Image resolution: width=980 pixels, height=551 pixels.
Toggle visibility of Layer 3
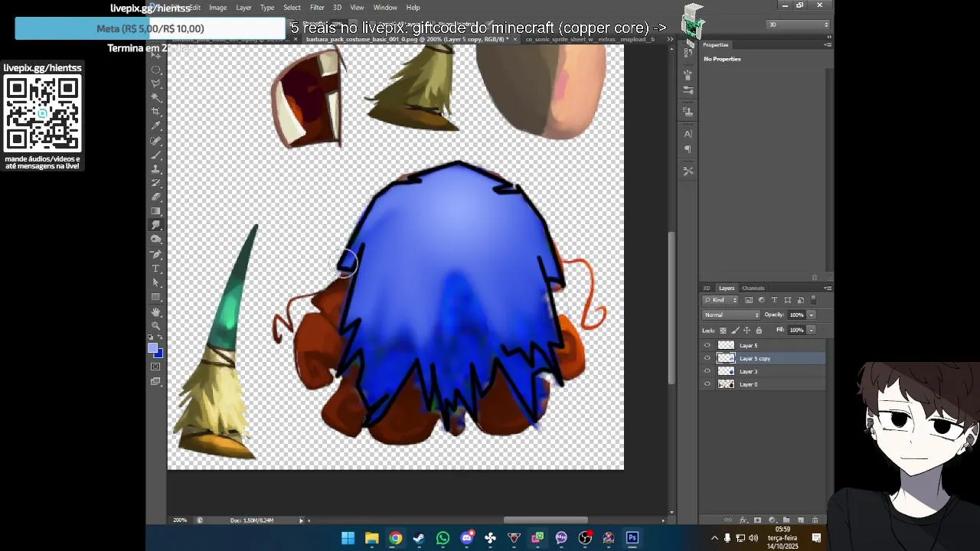coord(707,371)
